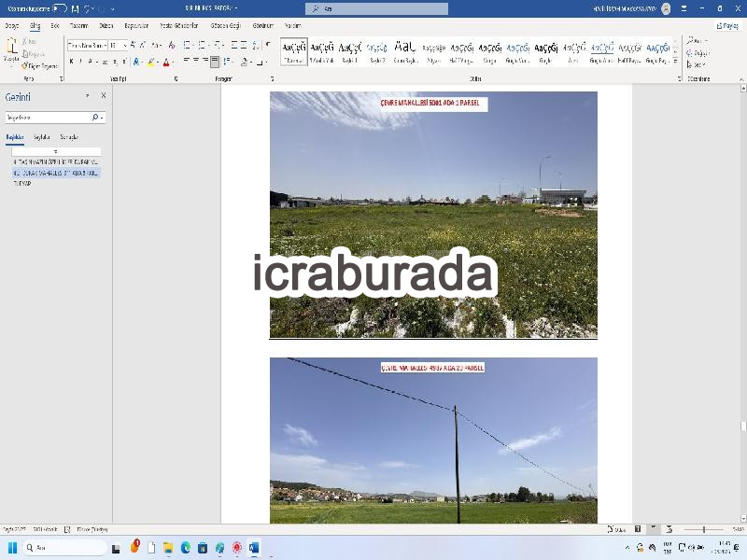Click the justify alignment icon
This screenshot has width=747, height=560.
point(215,62)
